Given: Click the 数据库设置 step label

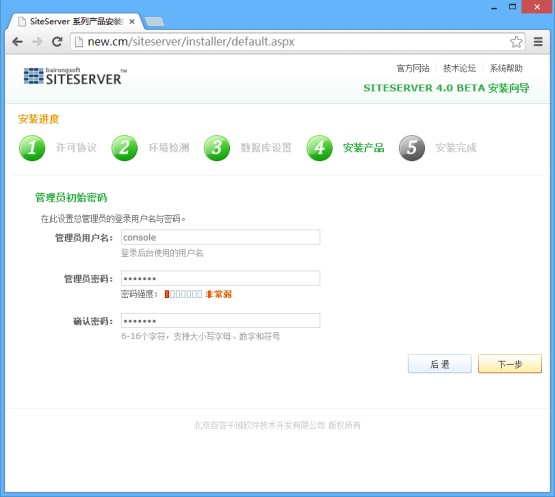Looking at the screenshot, I should (266, 148).
